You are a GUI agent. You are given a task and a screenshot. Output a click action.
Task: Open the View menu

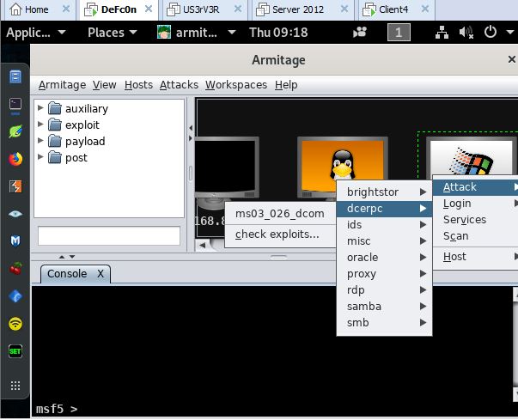(105, 85)
